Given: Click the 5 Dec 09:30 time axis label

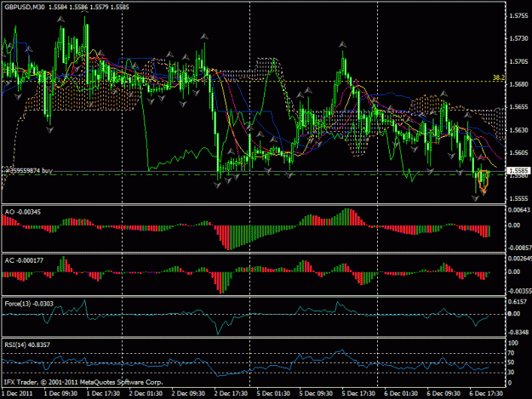Looking at the screenshot, I should tap(316, 393).
